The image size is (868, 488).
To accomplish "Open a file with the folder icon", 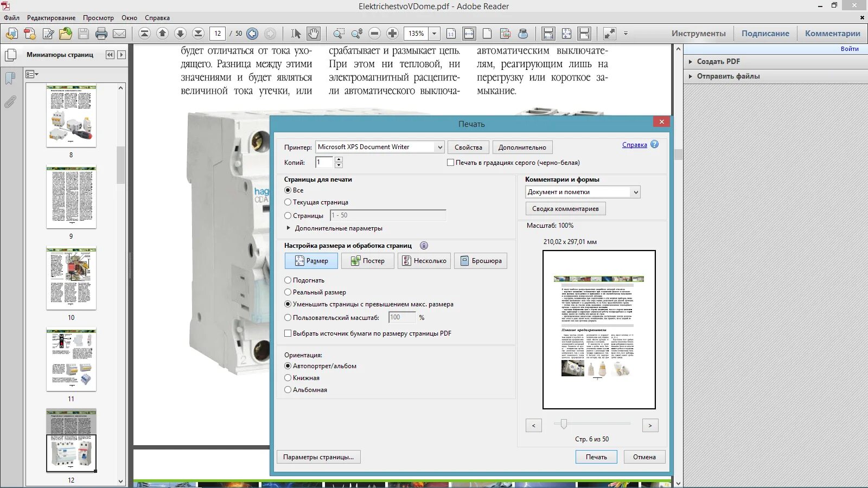I will [66, 34].
